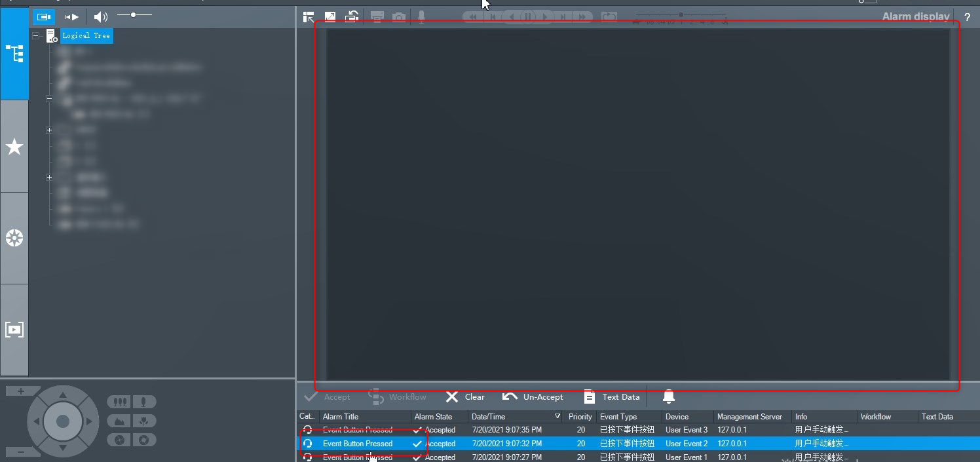The height and width of the screenshot is (462, 980).
Task: Switch to playback mode icon
Action: pyautogui.click(x=71, y=16)
